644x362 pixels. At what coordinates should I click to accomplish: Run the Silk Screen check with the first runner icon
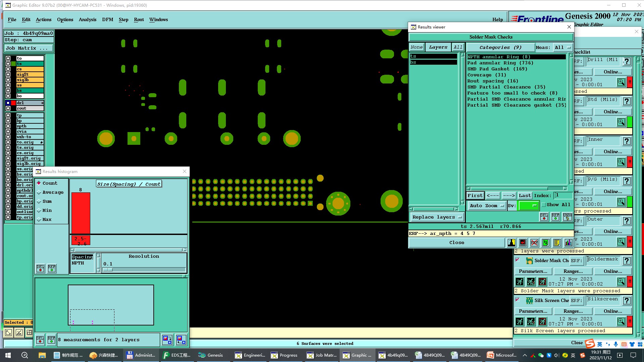pos(519,321)
